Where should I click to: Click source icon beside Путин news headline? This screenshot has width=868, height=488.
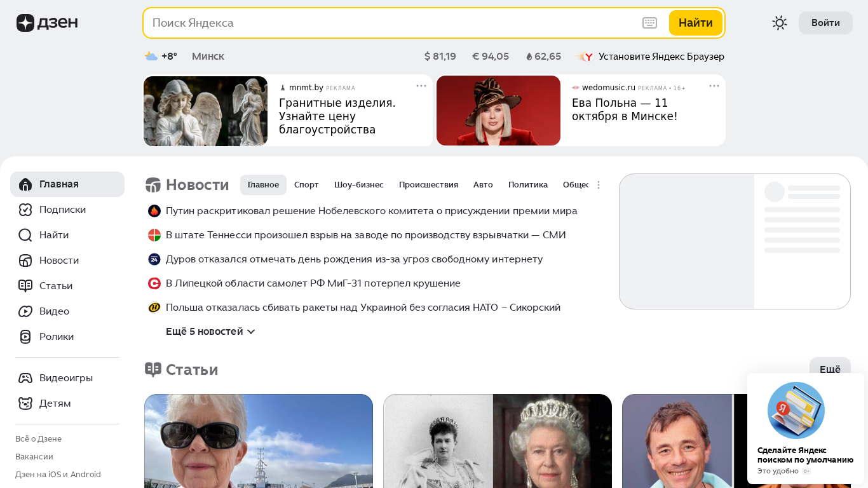(x=154, y=211)
